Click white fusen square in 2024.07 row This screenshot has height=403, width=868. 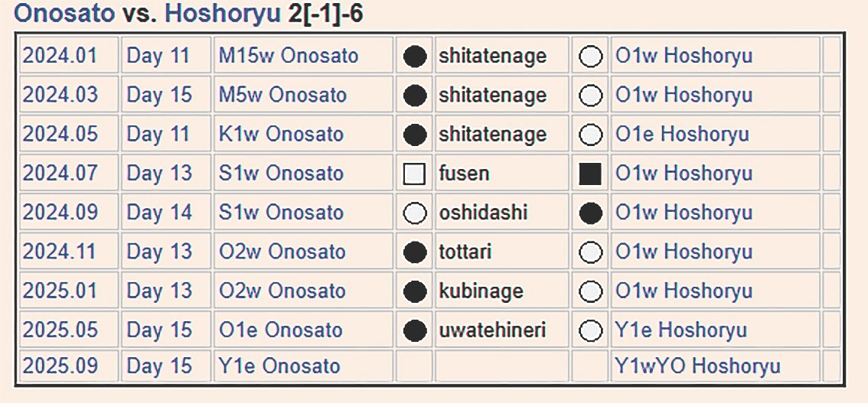[x=414, y=174]
